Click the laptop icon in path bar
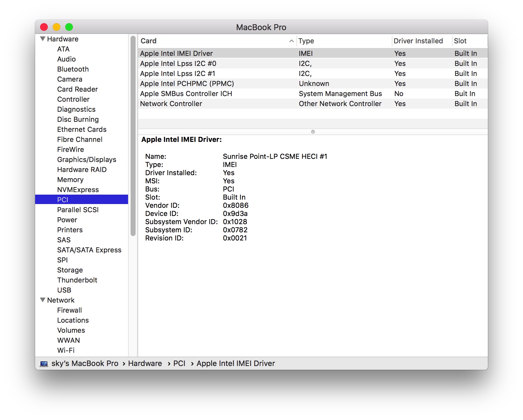Screen dimensions: 523x420 [x=44, y=363]
